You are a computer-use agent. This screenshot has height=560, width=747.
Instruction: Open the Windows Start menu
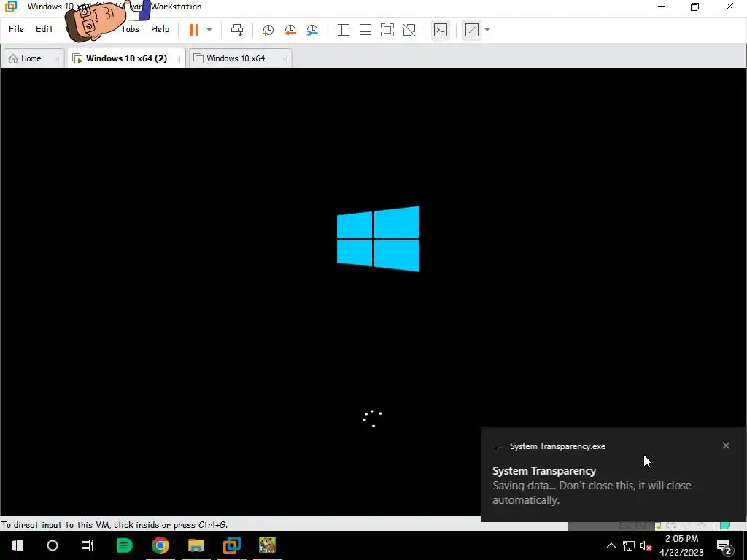coord(18,545)
